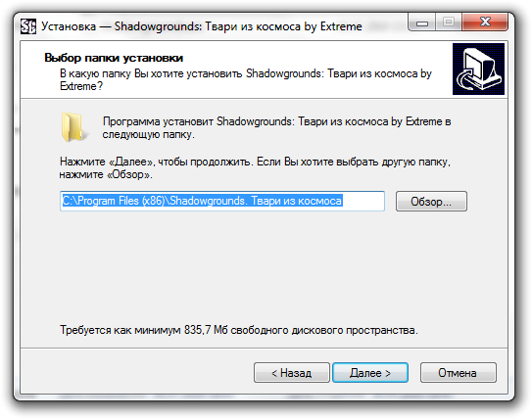This screenshot has height=420, width=532.
Task: Click the question text В какую папку
Action: [x=246, y=80]
